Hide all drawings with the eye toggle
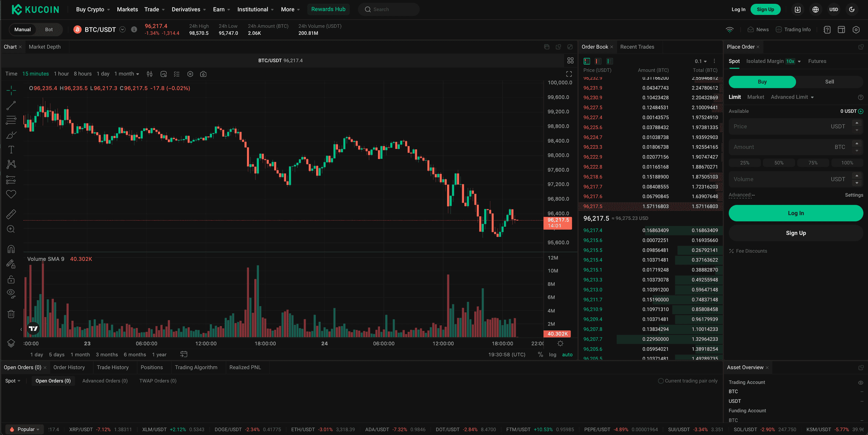Image resolution: width=868 pixels, height=435 pixels. [11, 293]
